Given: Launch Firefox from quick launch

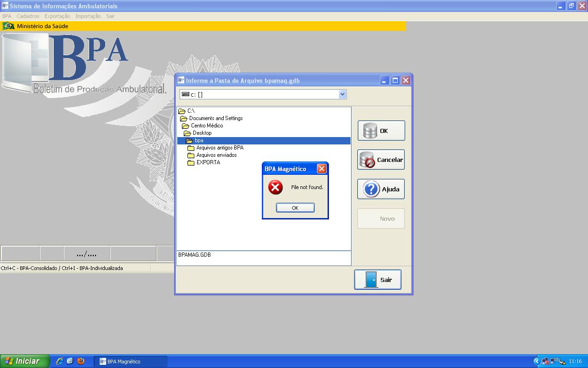Looking at the screenshot, I should click(x=81, y=361).
